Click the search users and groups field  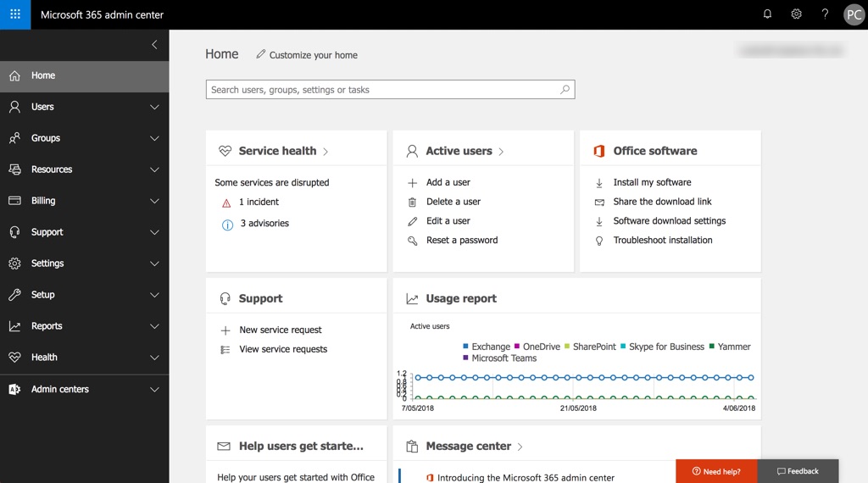[x=381, y=90]
